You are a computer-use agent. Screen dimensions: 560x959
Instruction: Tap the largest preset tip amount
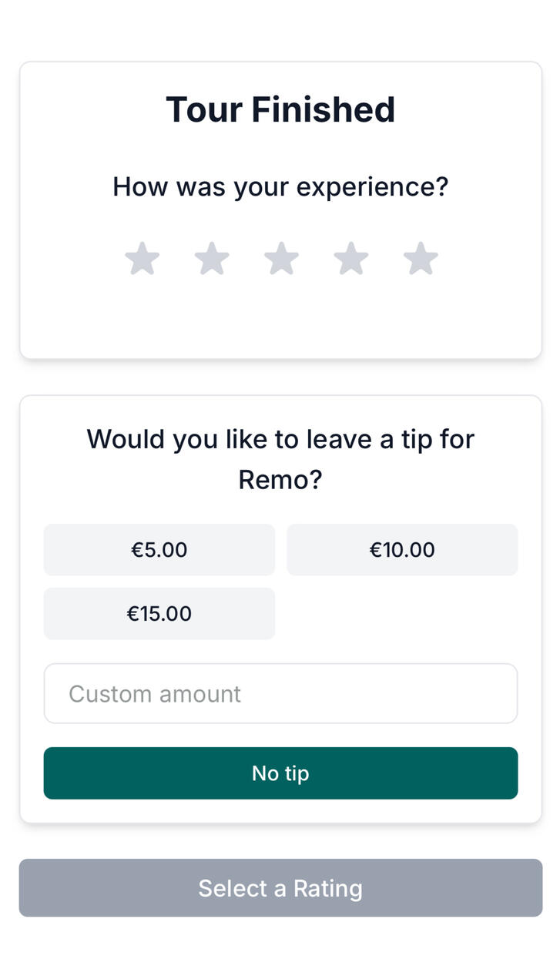coord(159,614)
